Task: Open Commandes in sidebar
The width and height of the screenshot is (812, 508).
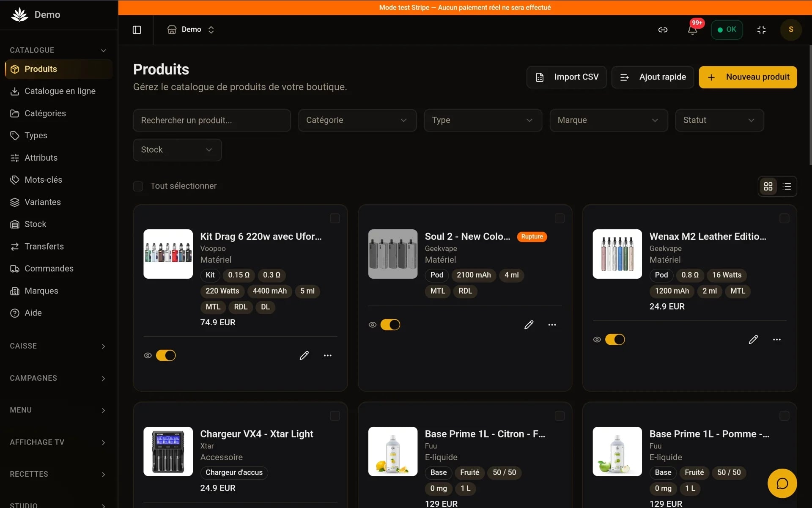Action: coord(58,269)
